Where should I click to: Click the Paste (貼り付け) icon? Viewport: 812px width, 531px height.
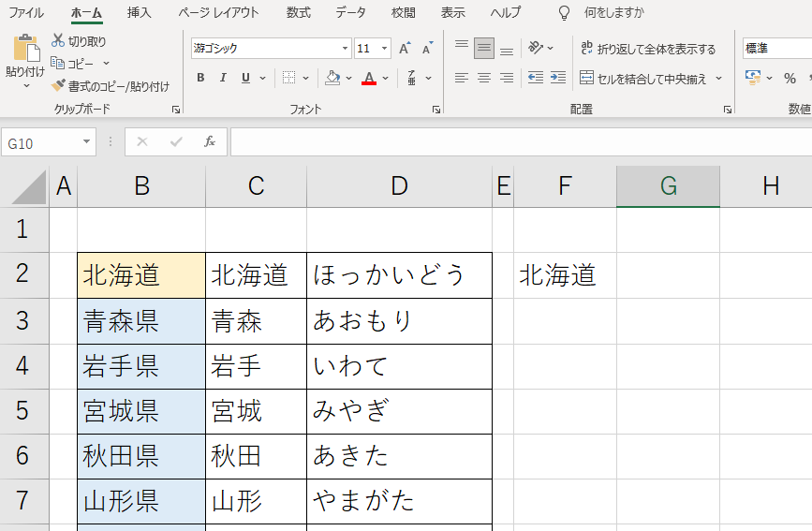tap(26, 48)
